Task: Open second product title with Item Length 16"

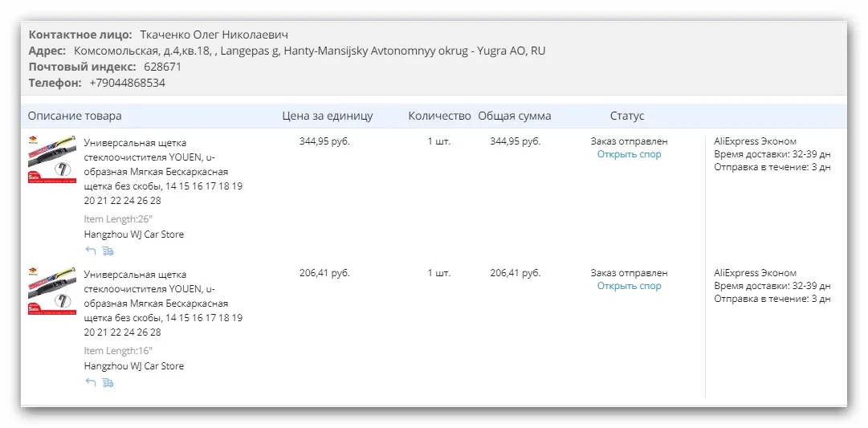Action: [x=163, y=304]
